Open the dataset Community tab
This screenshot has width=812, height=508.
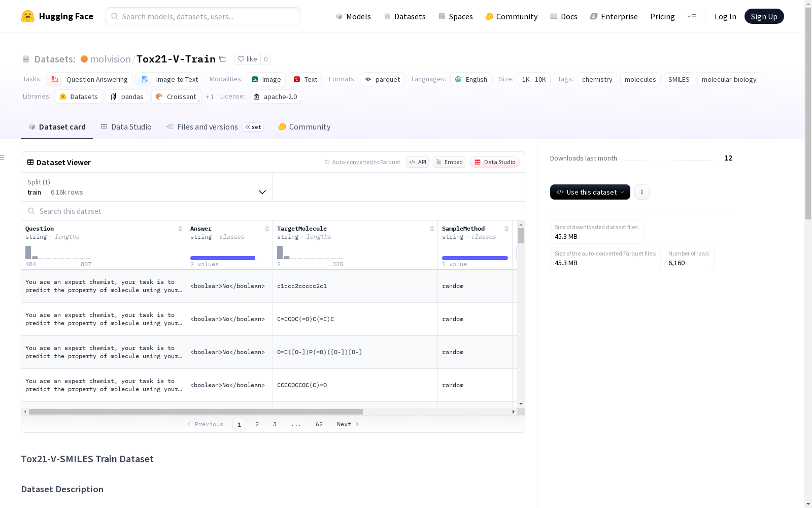[304, 127]
